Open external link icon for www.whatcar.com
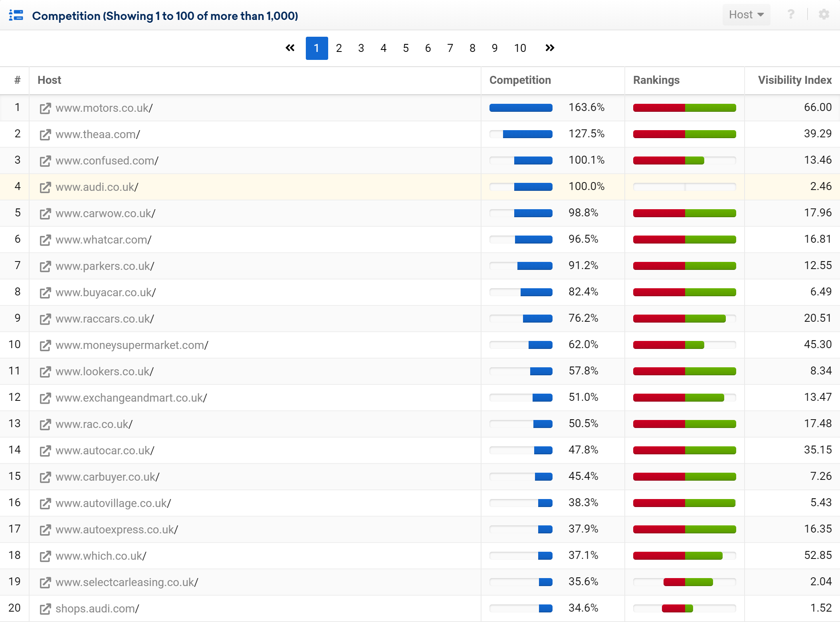Image resolution: width=840 pixels, height=622 pixels. (46, 240)
